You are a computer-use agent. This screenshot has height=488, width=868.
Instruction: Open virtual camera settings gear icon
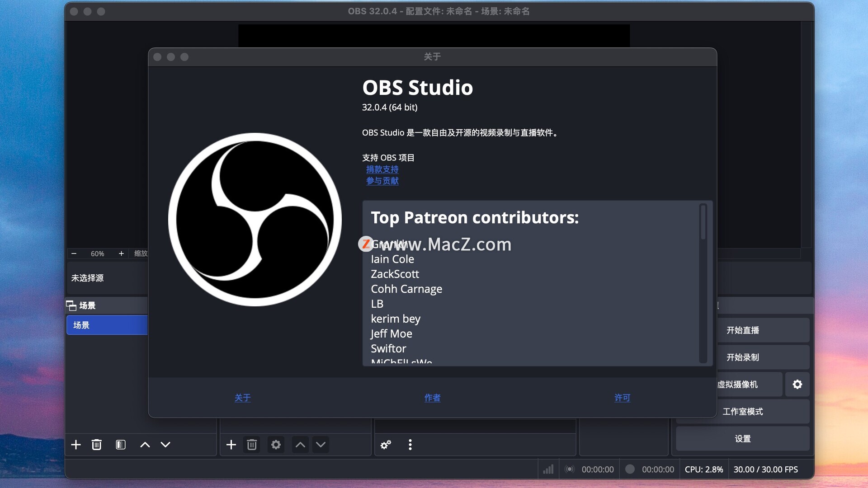click(x=797, y=384)
